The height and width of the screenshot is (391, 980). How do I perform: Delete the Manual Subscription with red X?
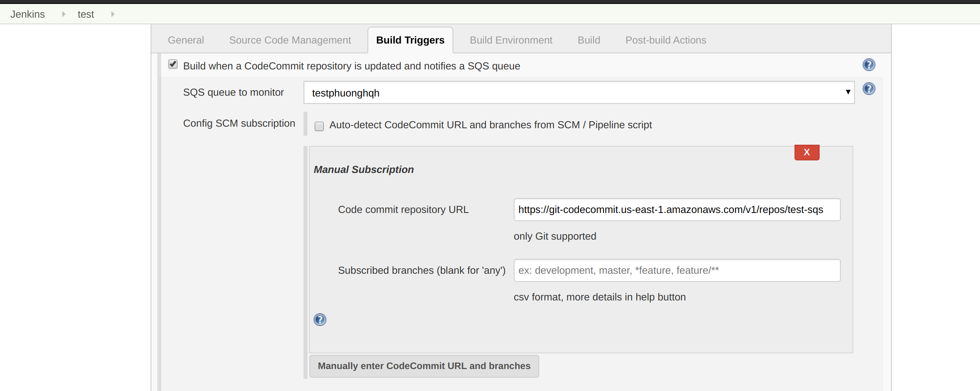807,152
